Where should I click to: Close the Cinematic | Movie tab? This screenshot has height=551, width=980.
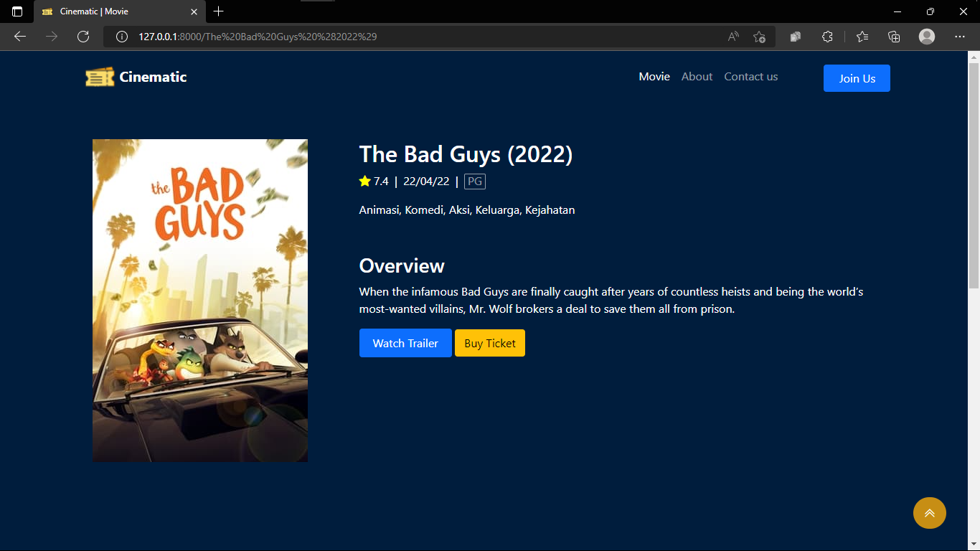point(194,11)
